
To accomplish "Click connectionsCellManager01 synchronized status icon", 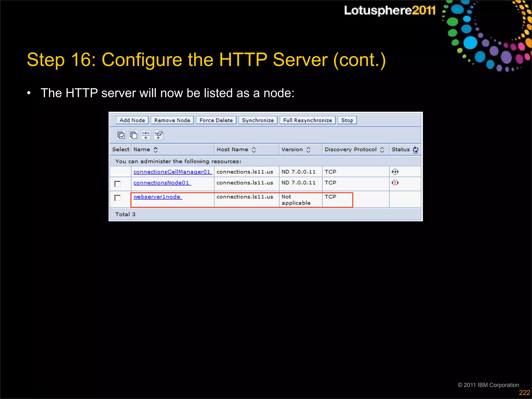I will pos(395,172).
